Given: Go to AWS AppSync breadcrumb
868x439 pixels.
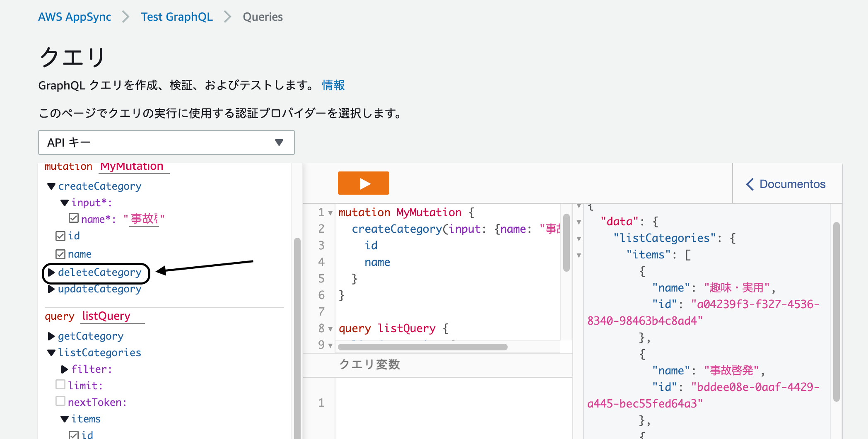Looking at the screenshot, I should click(x=75, y=17).
